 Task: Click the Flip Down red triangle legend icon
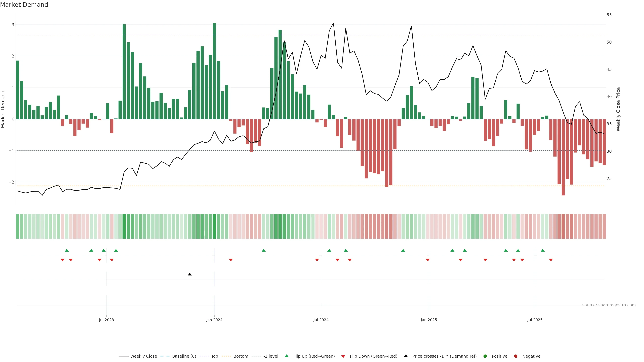pyautogui.click(x=343, y=356)
